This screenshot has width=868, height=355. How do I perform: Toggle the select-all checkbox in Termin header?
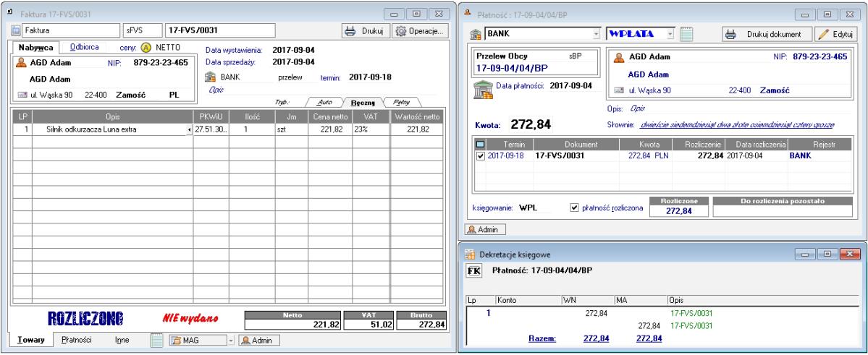click(x=480, y=145)
